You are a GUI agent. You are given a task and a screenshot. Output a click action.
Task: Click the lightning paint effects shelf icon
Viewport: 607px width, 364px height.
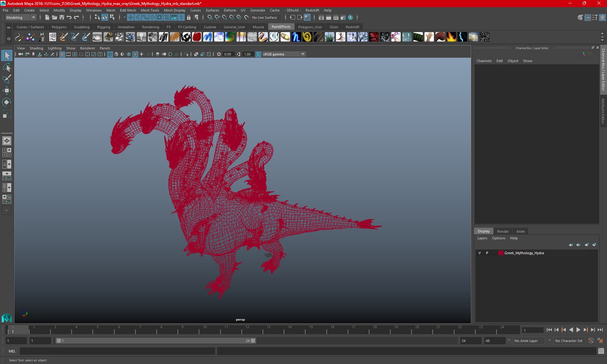pos(462,37)
